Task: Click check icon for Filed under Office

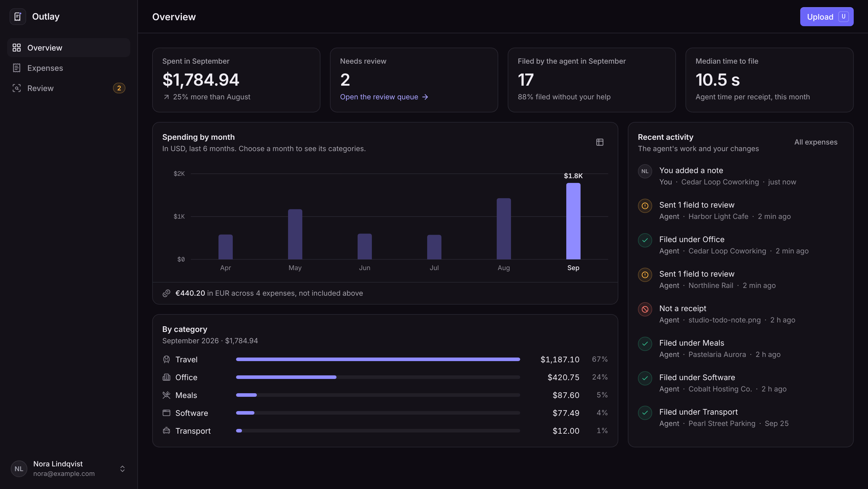Action: (x=644, y=240)
